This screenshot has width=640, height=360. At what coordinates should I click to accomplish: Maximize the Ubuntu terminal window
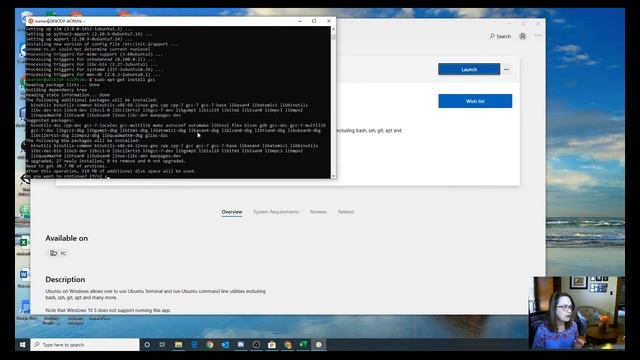click(x=314, y=21)
